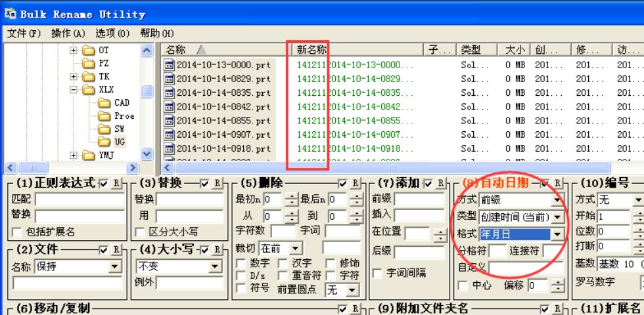The image size is (644, 315).
Task: Enable the 包括扩展名 checkbox
Action: tap(16, 232)
